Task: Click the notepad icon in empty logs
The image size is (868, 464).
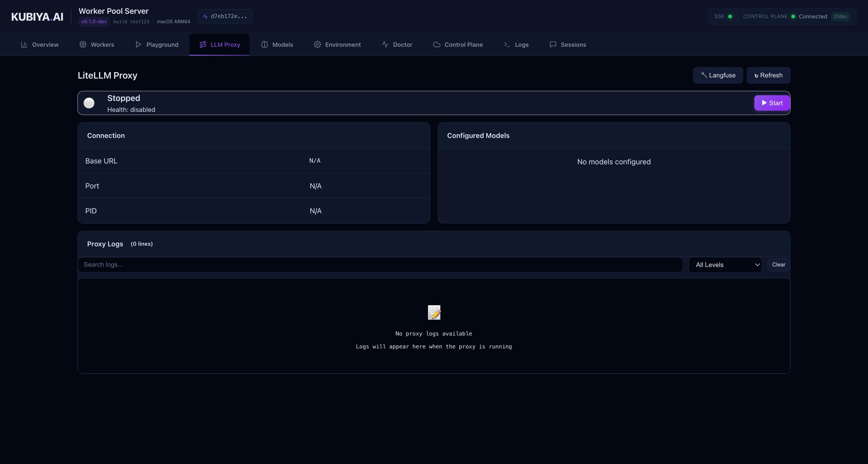Action: point(434,313)
